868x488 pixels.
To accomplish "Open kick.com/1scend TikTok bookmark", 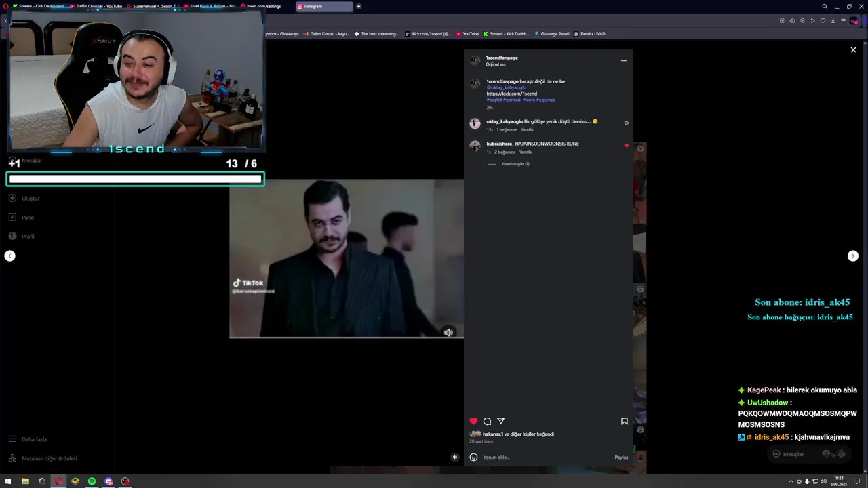I will (x=429, y=33).
